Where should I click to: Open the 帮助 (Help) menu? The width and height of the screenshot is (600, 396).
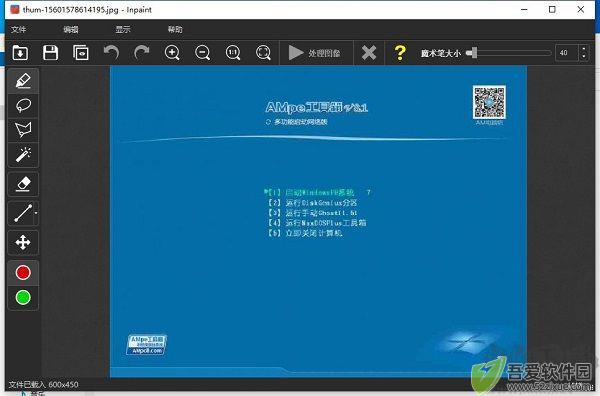[175, 29]
